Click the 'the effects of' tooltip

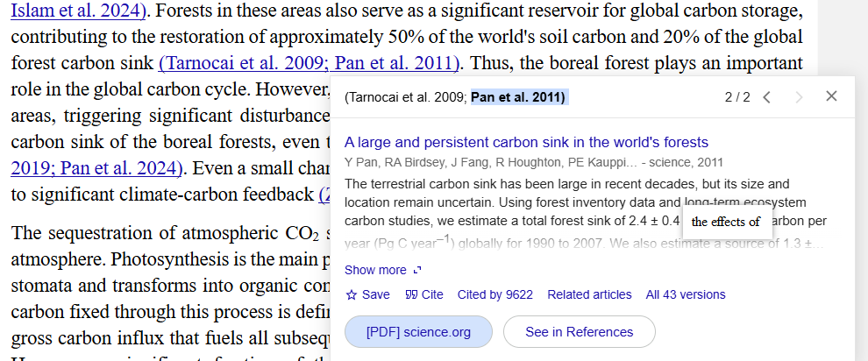725,222
